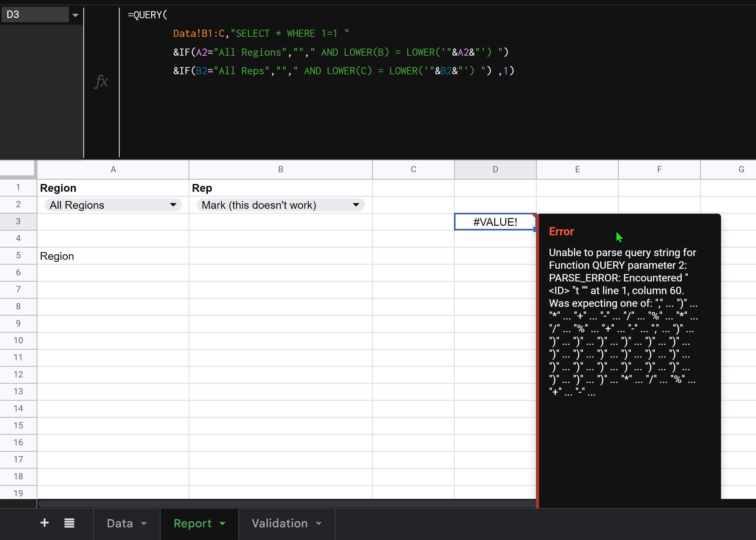Screen dimensions: 756x540
Task: Select cell D3 showing #VALUE! error
Action: (x=495, y=222)
